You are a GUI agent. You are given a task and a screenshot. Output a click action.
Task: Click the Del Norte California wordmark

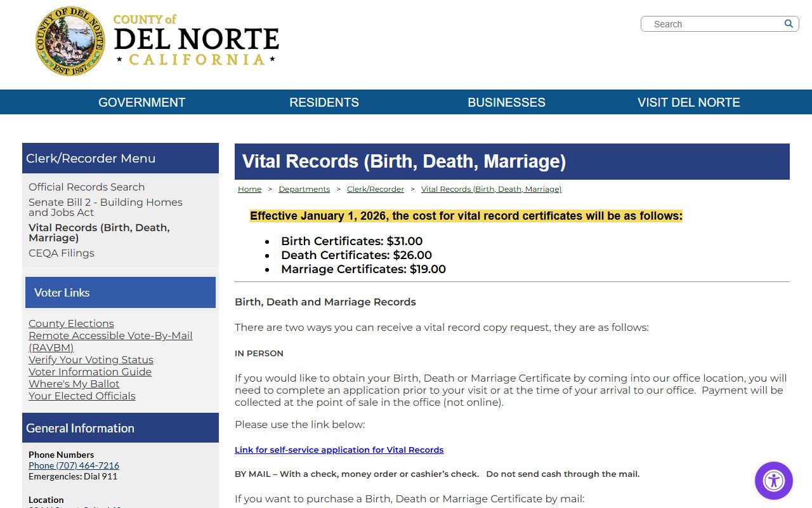pos(196,40)
